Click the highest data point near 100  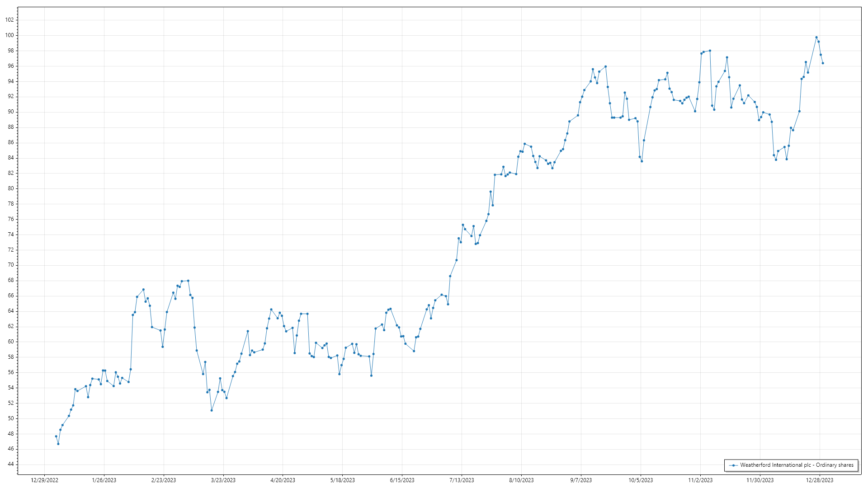click(x=816, y=38)
